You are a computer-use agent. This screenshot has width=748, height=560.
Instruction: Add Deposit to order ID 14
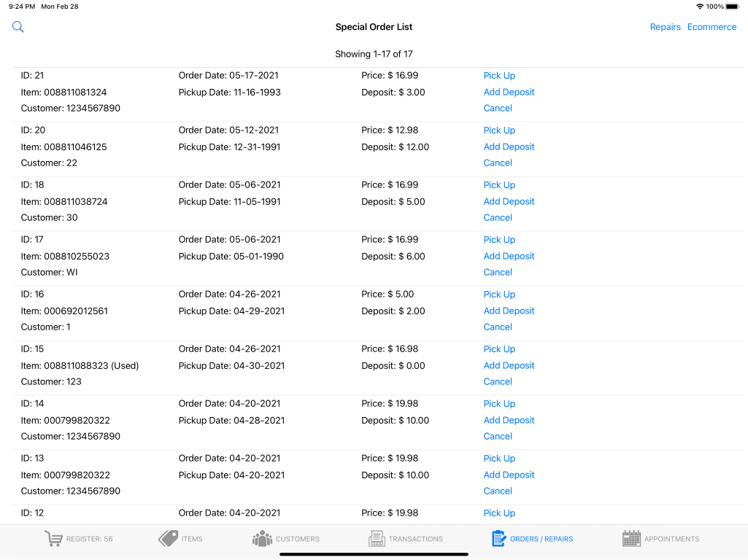[509, 420]
